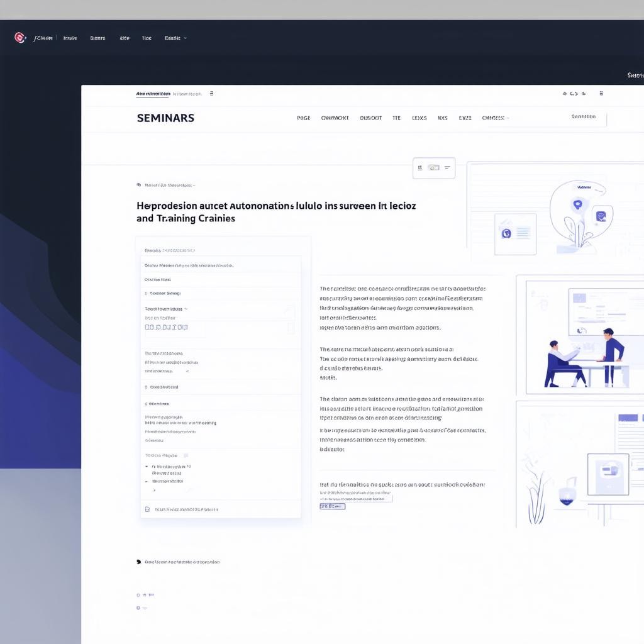Click the menu icon at header top right

(x=601, y=94)
